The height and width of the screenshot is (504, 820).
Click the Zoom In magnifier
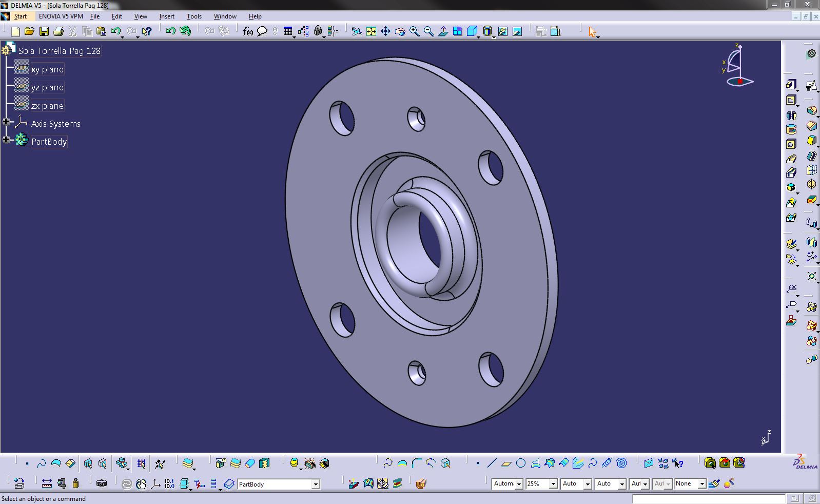[414, 32]
